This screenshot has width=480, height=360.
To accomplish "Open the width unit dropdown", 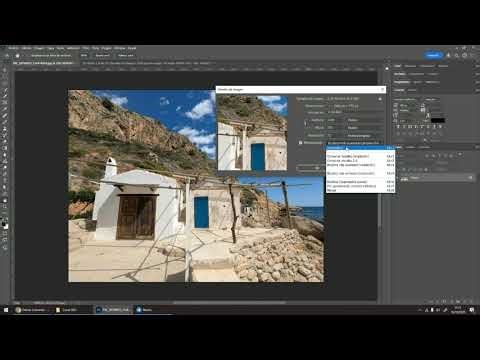I will (364, 120).
